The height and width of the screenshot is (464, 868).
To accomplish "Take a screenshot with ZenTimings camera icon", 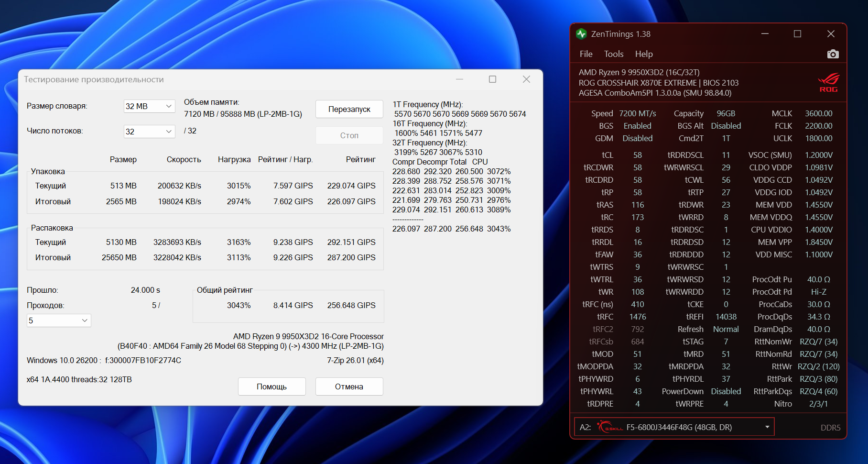I will click(833, 54).
